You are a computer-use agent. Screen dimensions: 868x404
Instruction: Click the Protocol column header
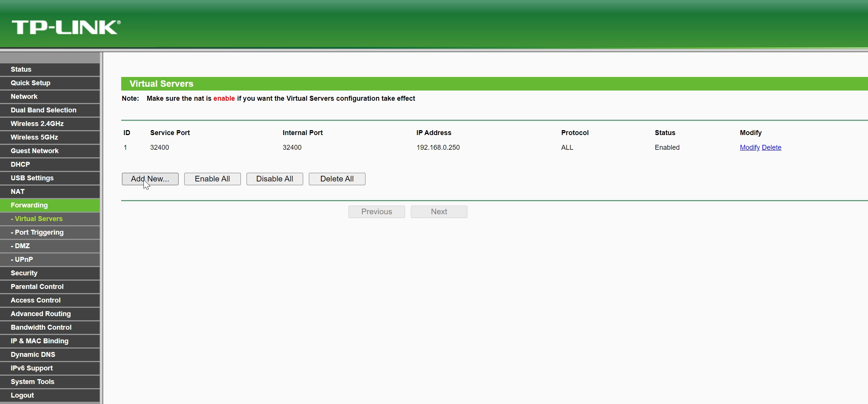pos(575,133)
